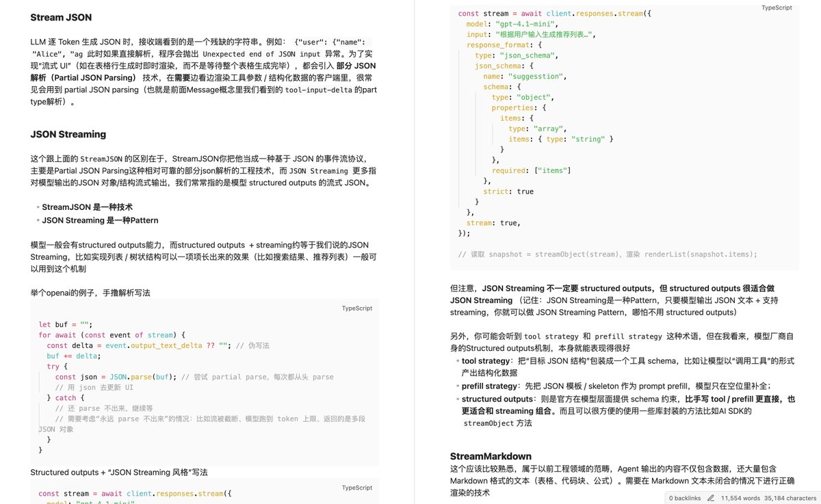Screen dimensions: 821x504
Task: Click the inline code "streamObject" near page bottom
Action: tap(488, 424)
